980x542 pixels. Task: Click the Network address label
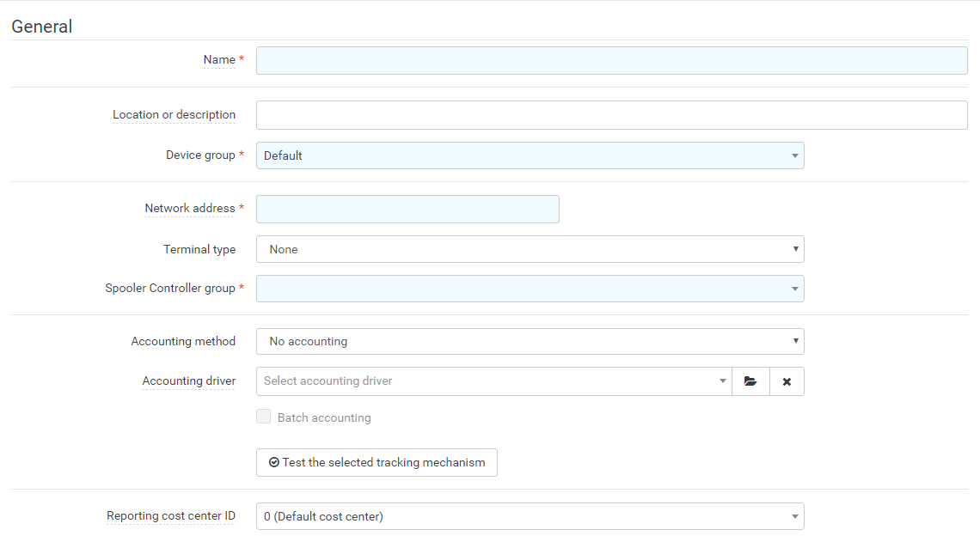pyautogui.click(x=189, y=209)
